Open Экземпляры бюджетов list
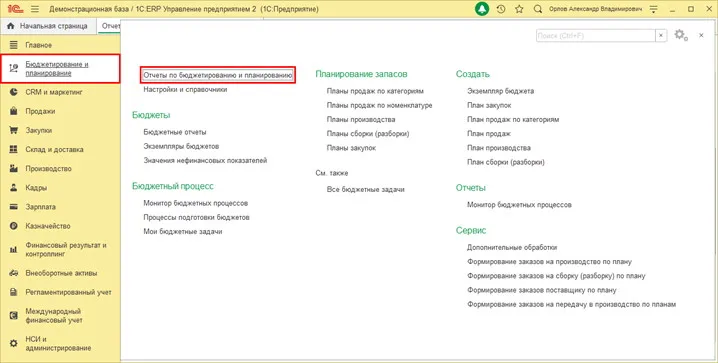The height and width of the screenshot is (363, 718). 181,146
